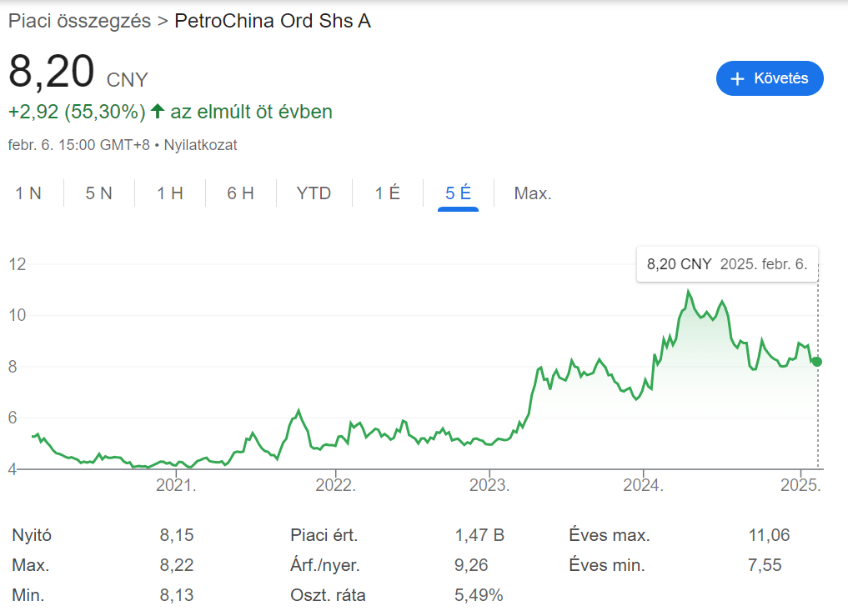The width and height of the screenshot is (848, 616).
Task: Select the 6 H chart period
Action: point(240,193)
